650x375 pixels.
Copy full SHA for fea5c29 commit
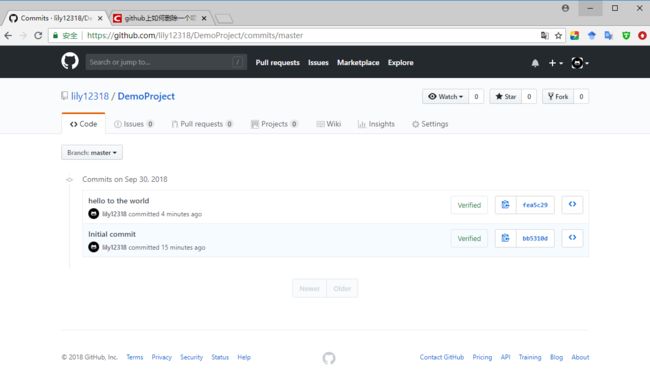(505, 205)
